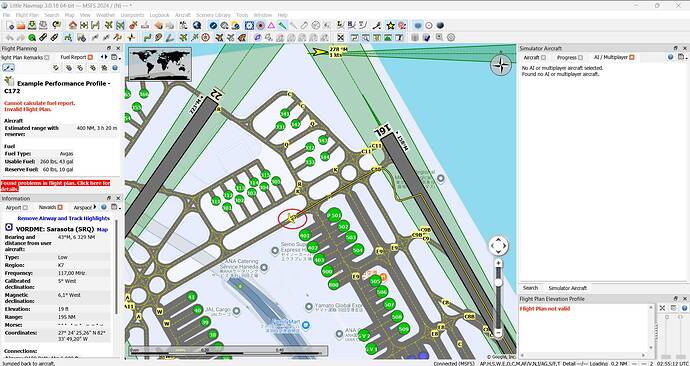This screenshot has height=366, width=690.
Task: Click the map zoom slider handle
Action: [499, 282]
